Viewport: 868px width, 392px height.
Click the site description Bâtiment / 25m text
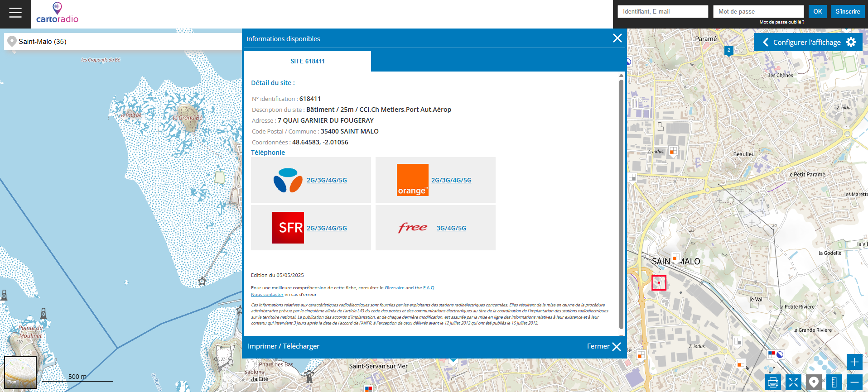379,110
